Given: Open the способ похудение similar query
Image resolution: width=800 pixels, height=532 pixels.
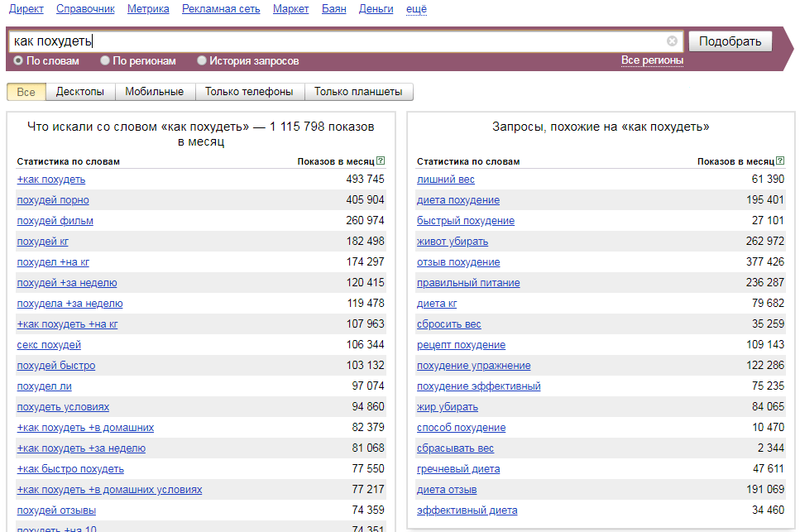Looking at the screenshot, I should (462, 428).
